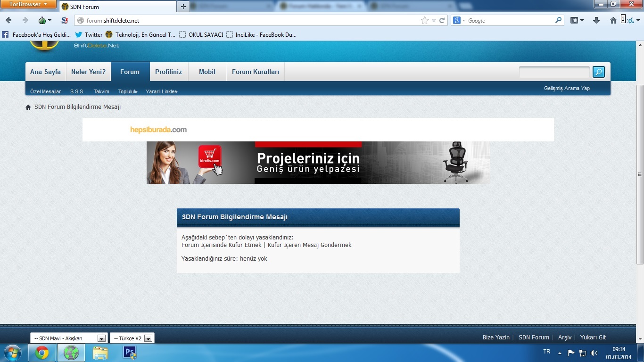Screen dimensions: 644x362
Task: Click the home icon in the breadcrumb
Action: [28, 107]
